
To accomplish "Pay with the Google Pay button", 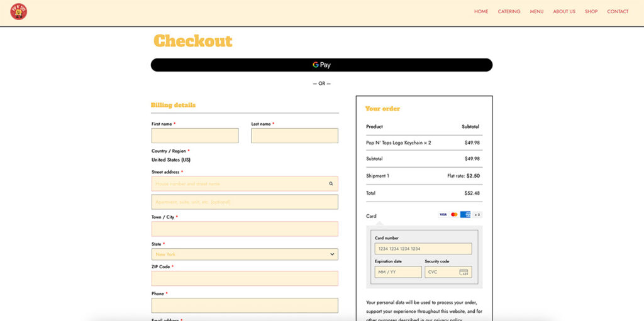I will [321, 65].
